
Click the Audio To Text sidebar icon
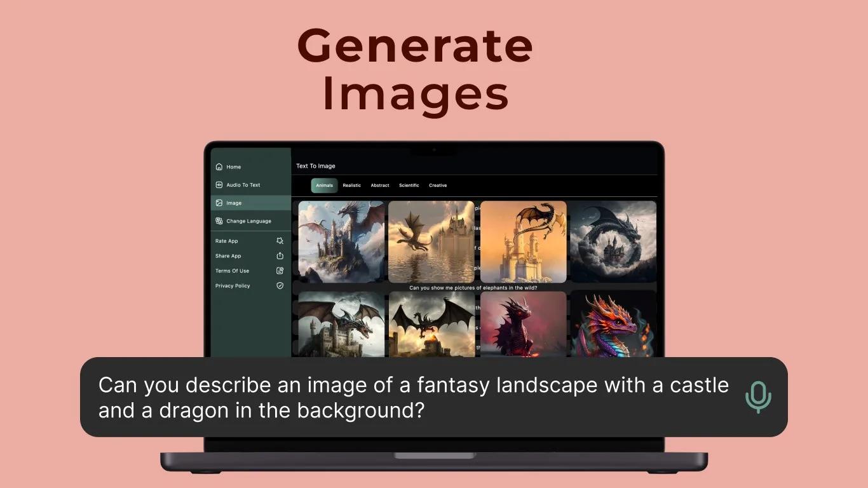219,185
